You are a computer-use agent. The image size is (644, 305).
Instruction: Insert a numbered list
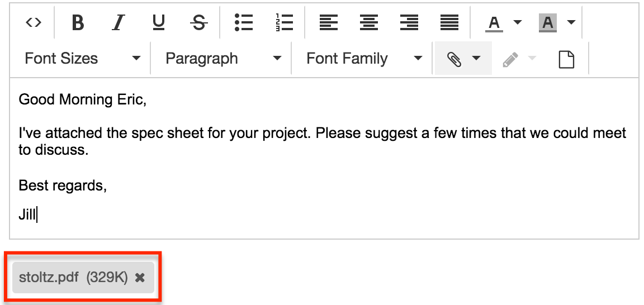coord(284,22)
